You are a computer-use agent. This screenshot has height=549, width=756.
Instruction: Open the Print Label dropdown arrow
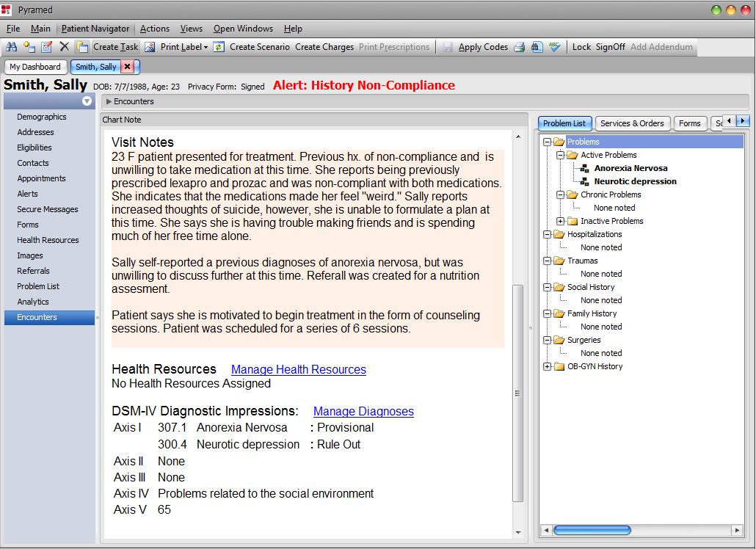click(206, 47)
